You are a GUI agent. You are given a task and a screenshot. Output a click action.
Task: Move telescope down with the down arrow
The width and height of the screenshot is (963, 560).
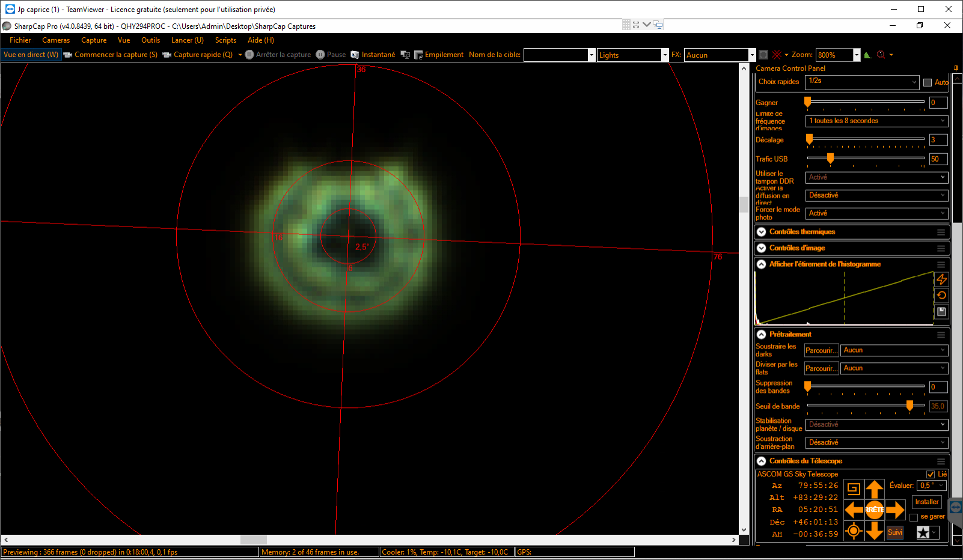pos(875,531)
